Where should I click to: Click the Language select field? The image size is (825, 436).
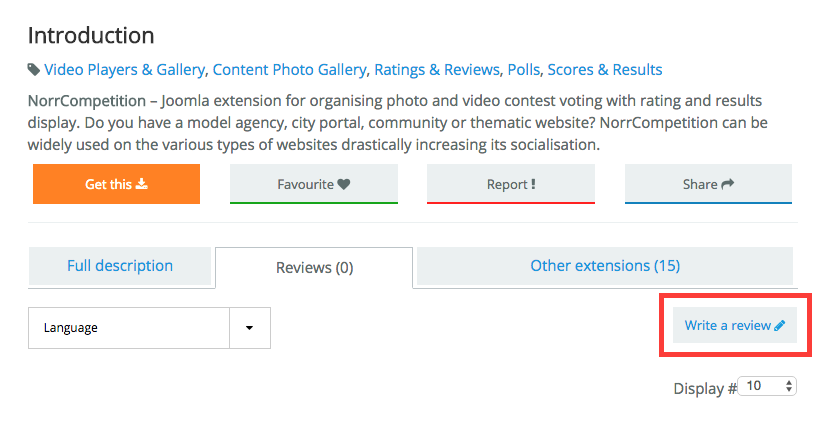pyautogui.click(x=149, y=328)
